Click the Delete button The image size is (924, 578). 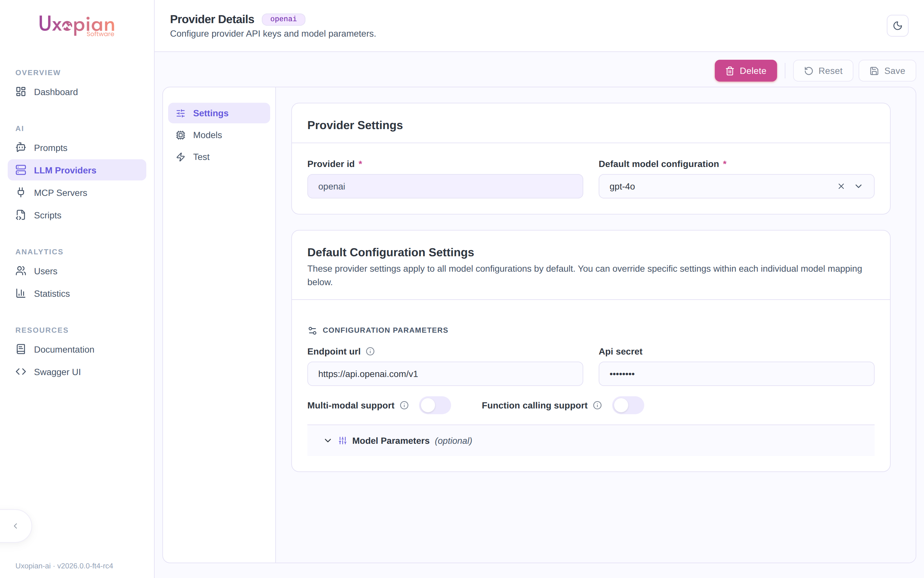click(745, 71)
